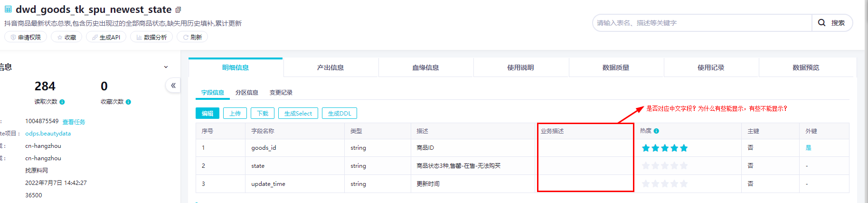
Task: Open odps.beautydata project link
Action: click(48, 134)
